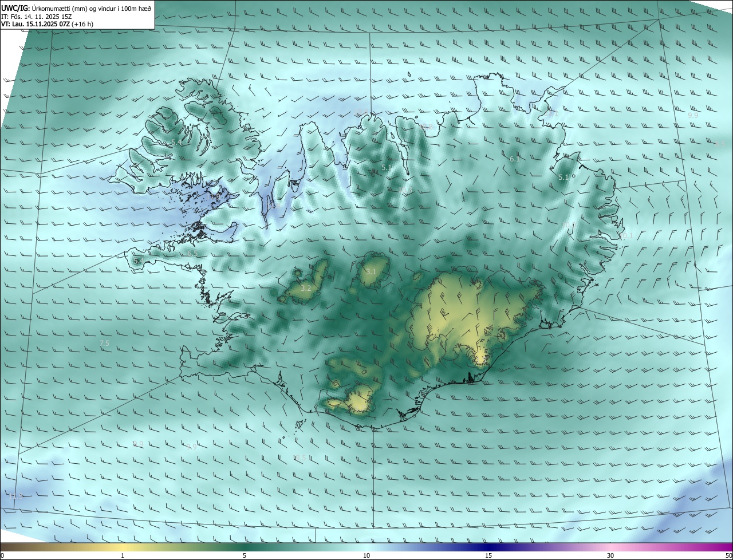Click the '50' tick on the color legend
The image size is (733, 560).
pyautogui.click(x=728, y=555)
